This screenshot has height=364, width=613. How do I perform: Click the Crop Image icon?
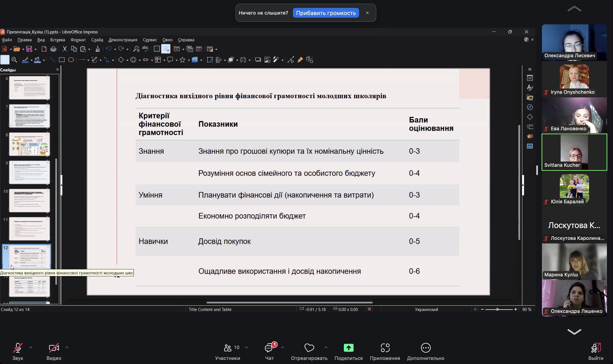click(267, 60)
